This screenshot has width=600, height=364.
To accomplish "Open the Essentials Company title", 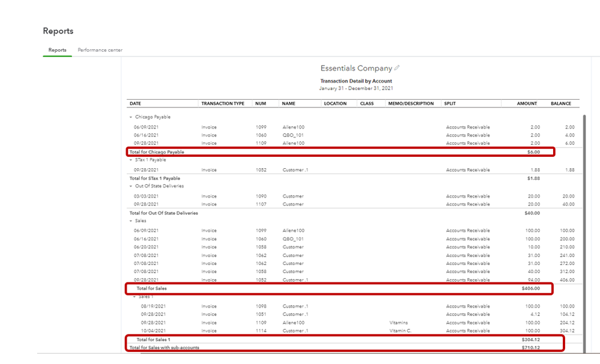I will coord(356,68).
